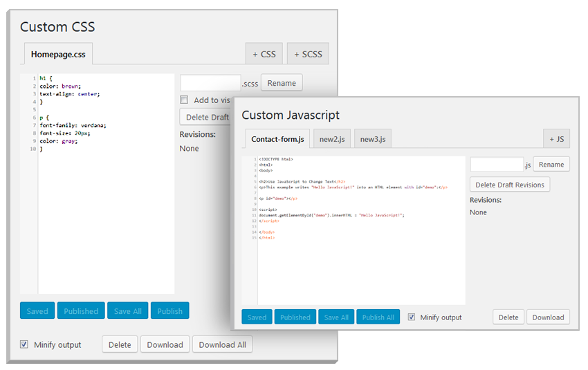The width and height of the screenshot is (588, 370).
Task: Click the Publish All button
Action: 378,317
